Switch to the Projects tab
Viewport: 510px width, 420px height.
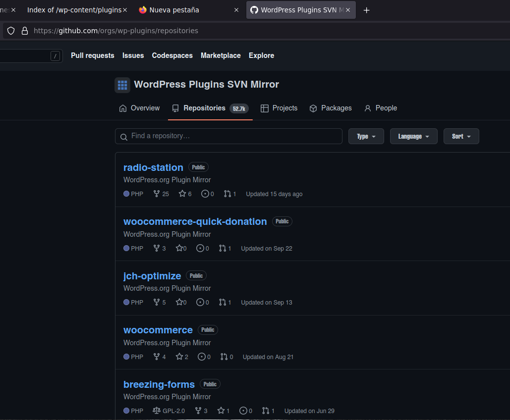279,108
